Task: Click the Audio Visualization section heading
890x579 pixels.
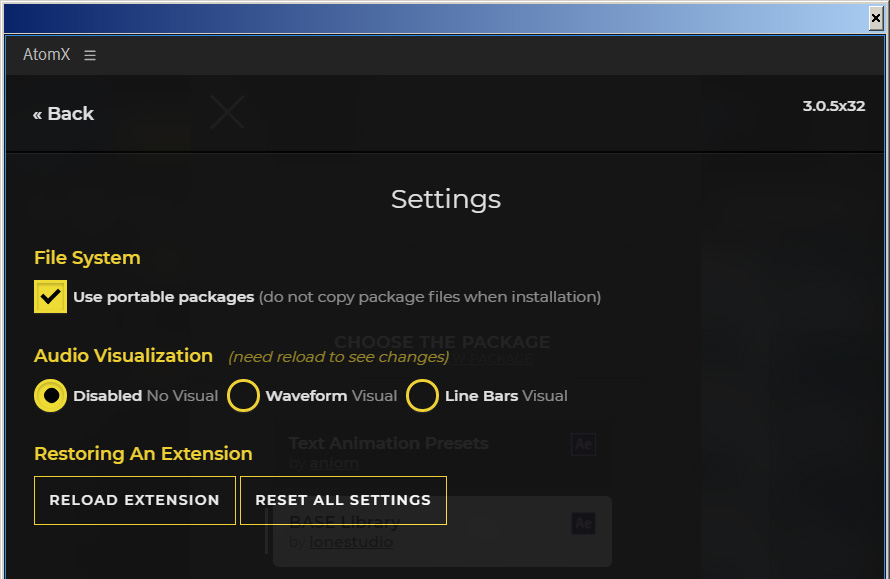Action: [123, 356]
